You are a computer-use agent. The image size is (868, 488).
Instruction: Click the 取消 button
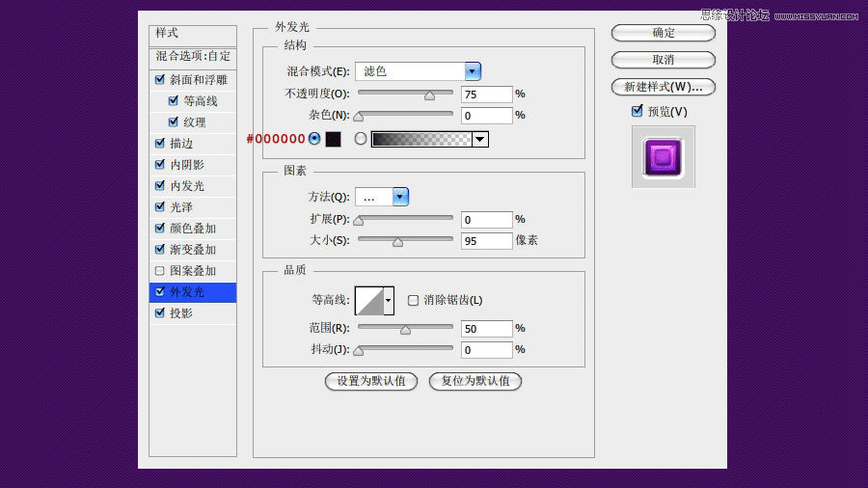(664, 59)
